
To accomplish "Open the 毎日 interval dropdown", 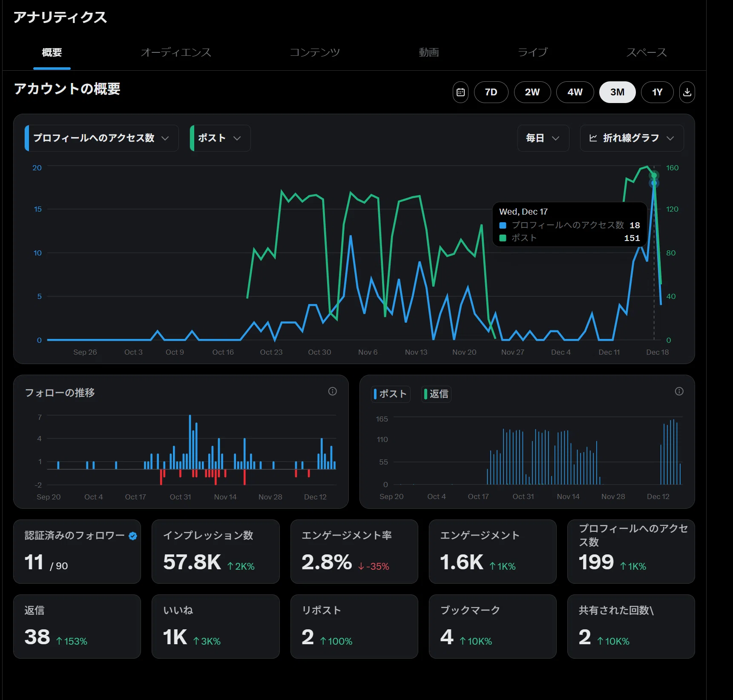I will click(x=543, y=138).
